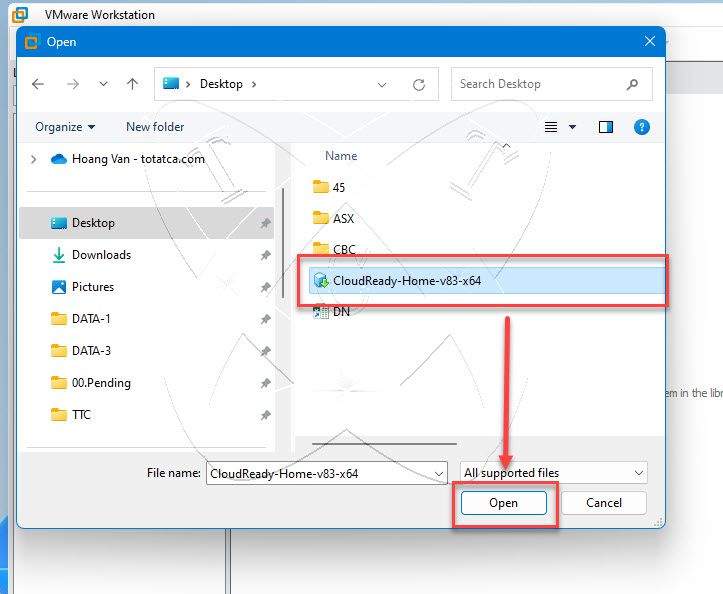The height and width of the screenshot is (594, 723).
Task: Select Desktop in the navigation pane
Action: coord(147,223)
